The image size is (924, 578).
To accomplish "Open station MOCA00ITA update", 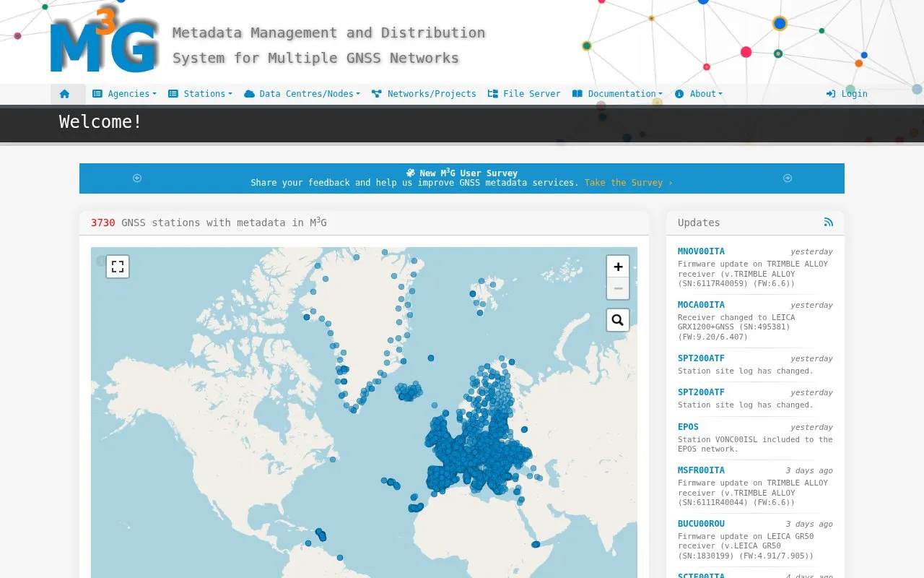I will [701, 305].
